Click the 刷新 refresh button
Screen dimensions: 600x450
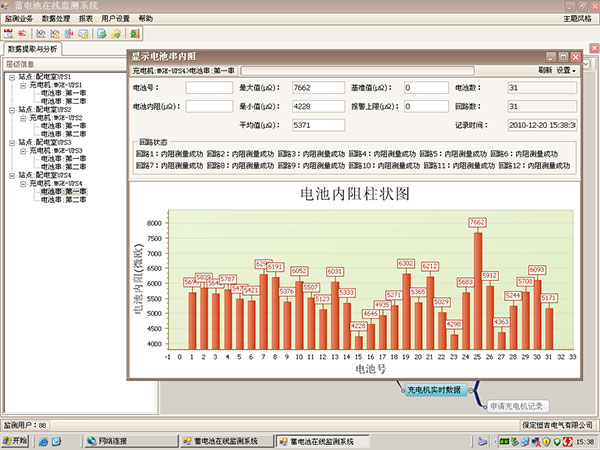tap(544, 71)
